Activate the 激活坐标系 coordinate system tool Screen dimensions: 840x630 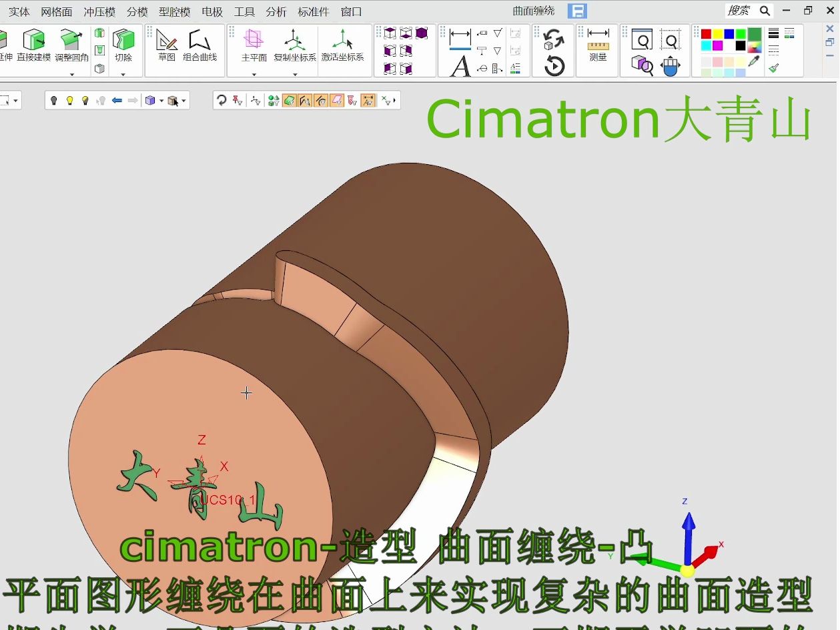coord(342,45)
